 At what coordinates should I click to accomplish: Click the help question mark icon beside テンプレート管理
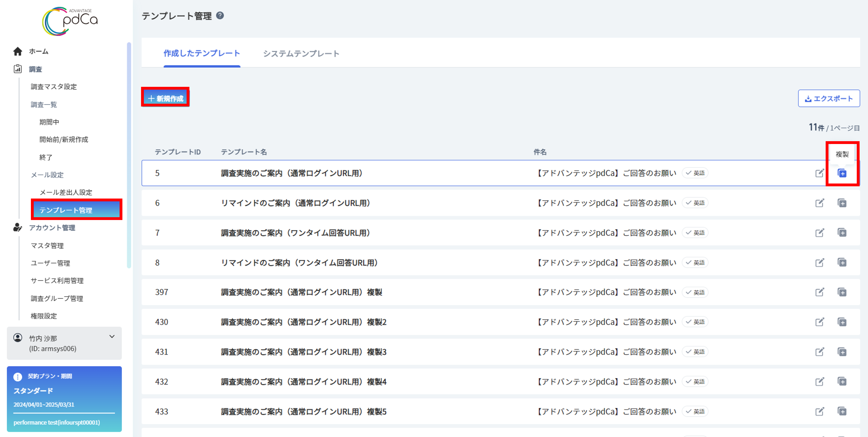(220, 15)
